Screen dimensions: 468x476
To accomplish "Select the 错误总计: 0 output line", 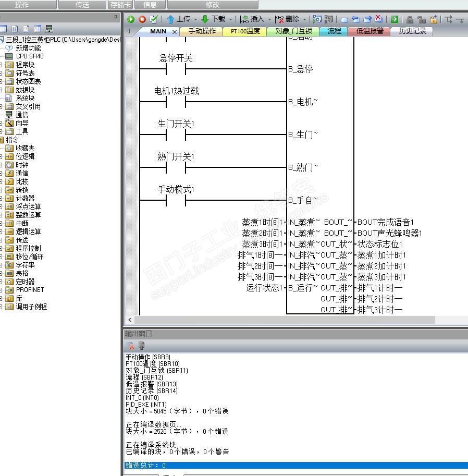I will tap(296, 466).
